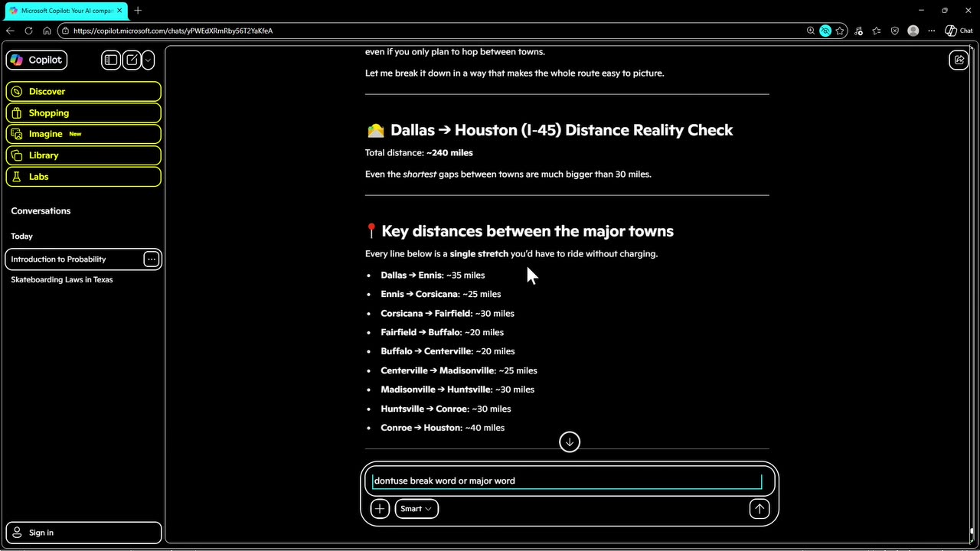Click the 'Total distance: ~240 miles' text
This screenshot has height=551, width=980.
[x=419, y=153]
